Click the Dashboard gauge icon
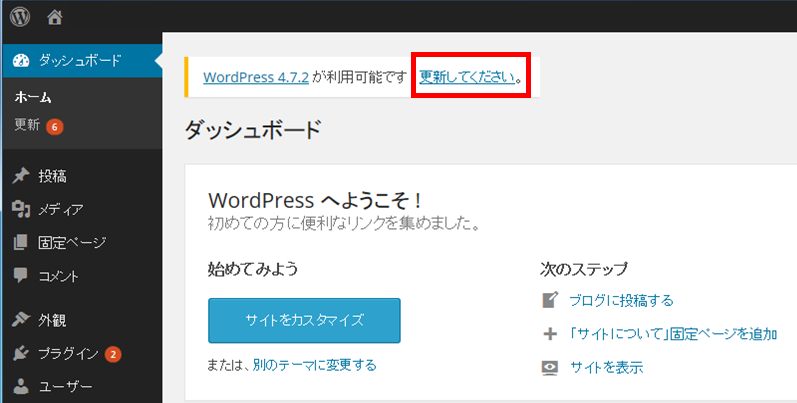 [x=21, y=60]
